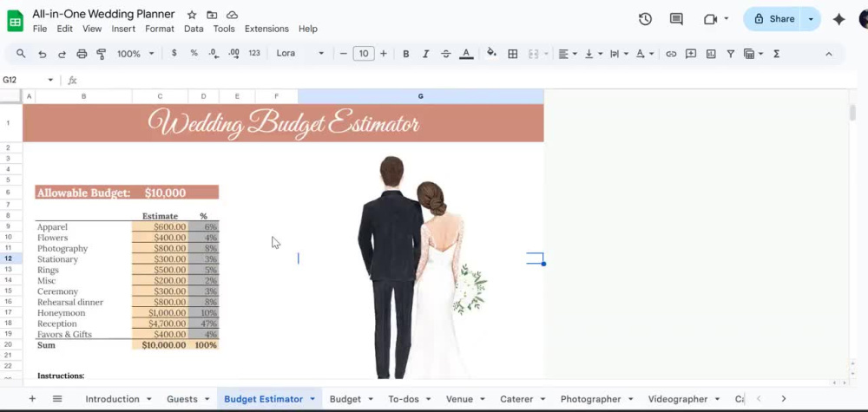
Task: Toggle bold formatting
Action: pos(405,54)
